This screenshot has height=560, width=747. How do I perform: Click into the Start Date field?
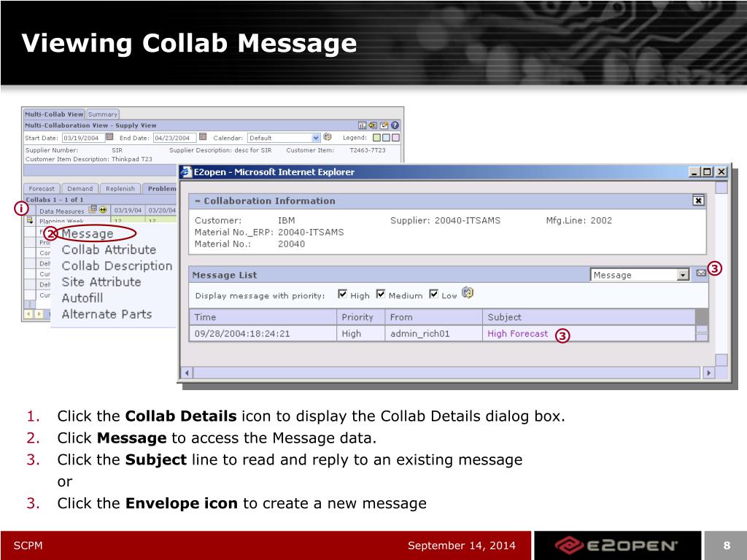coord(83,138)
